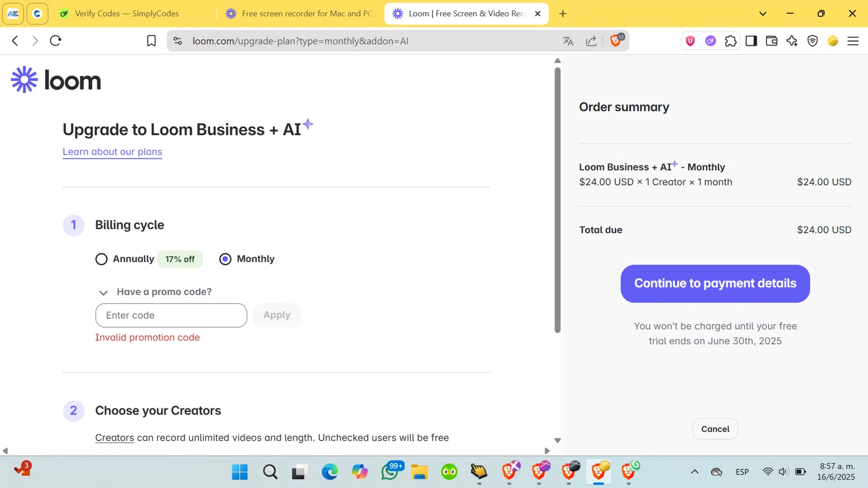Viewport: 868px width, 488px height.
Task: View site information icon beside the URL
Action: tap(178, 41)
